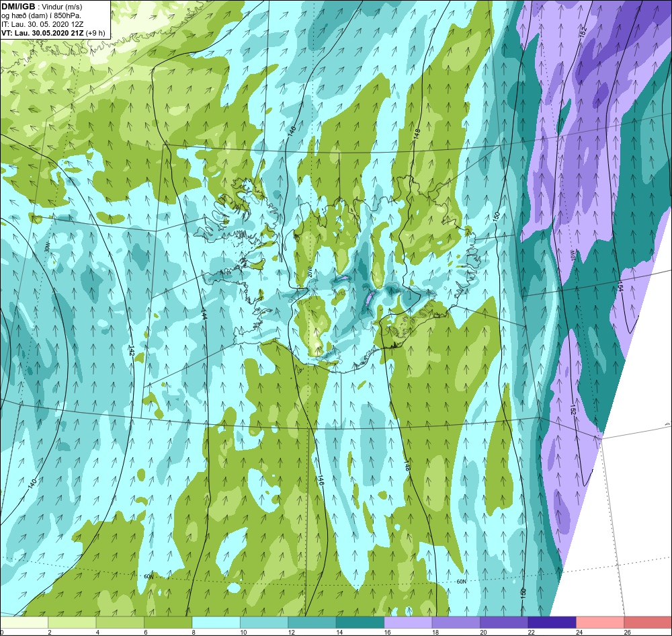Choose the 14–16 m/s dark teal legend swatch

tap(360, 622)
